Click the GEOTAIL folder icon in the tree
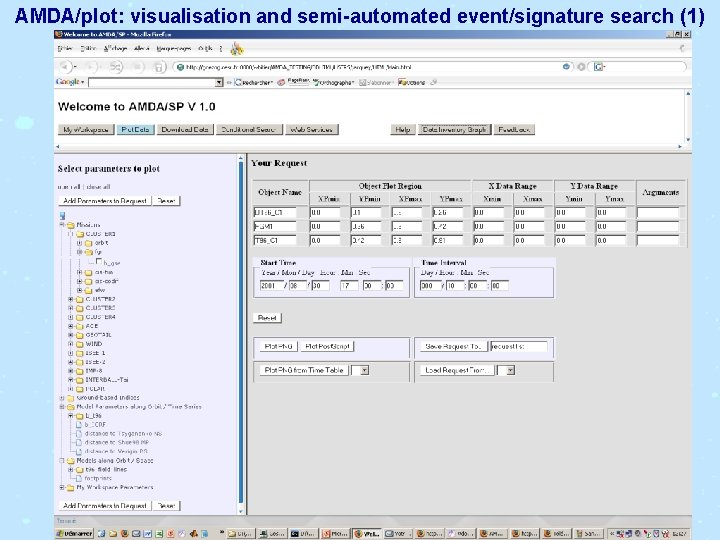The height and width of the screenshot is (540, 720). point(79,334)
